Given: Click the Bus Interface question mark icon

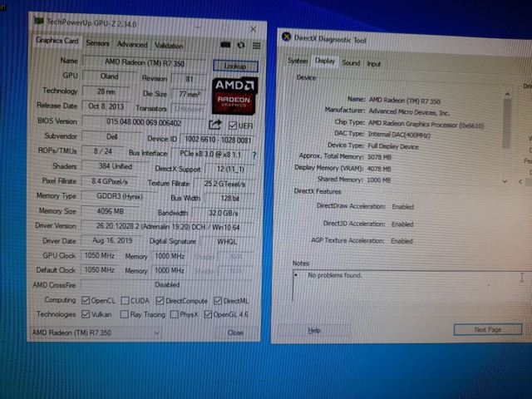Looking at the screenshot, I should point(254,155).
